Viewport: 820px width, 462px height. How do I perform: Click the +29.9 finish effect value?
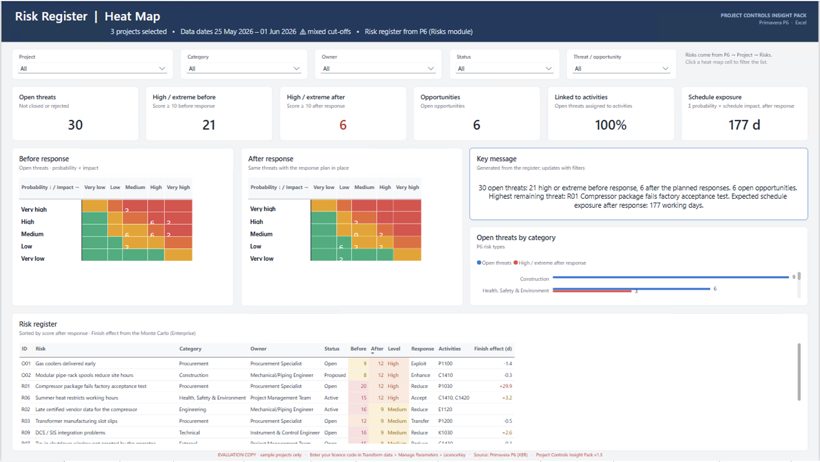506,386
